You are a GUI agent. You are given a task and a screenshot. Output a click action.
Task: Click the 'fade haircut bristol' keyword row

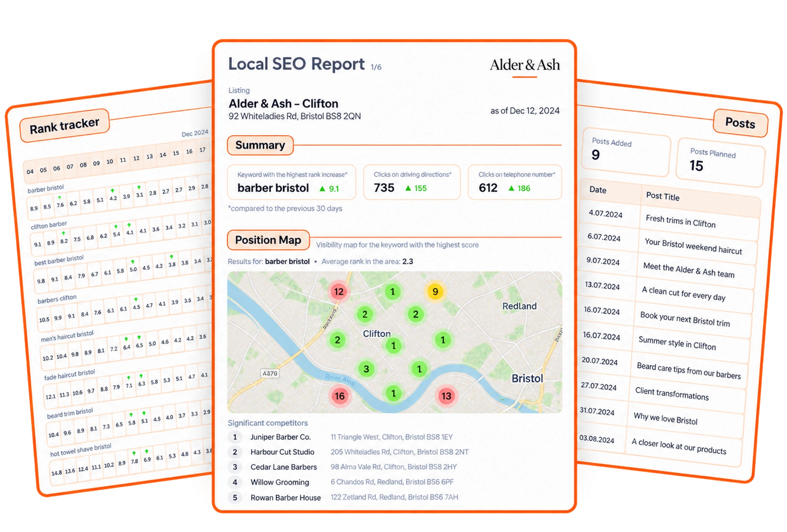tap(70, 375)
